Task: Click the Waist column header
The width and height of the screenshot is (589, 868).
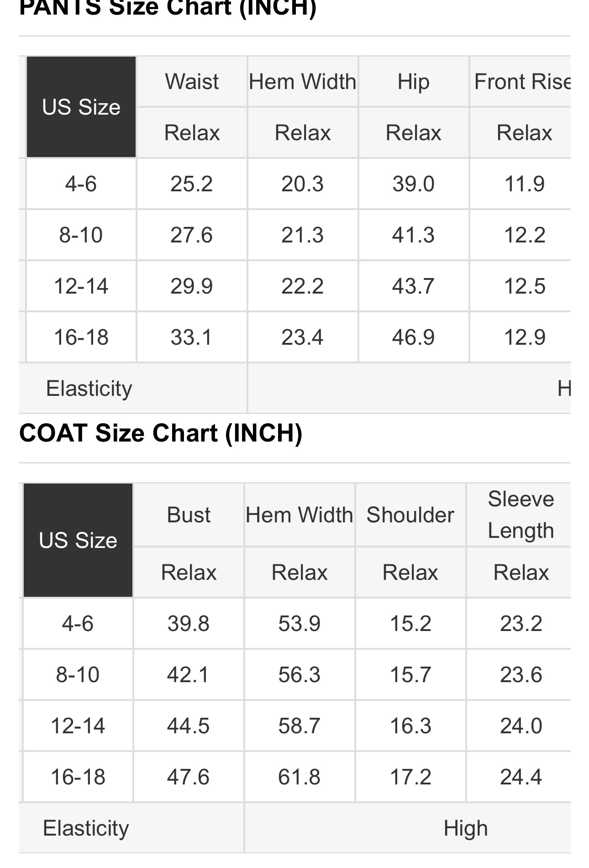Action: (192, 82)
